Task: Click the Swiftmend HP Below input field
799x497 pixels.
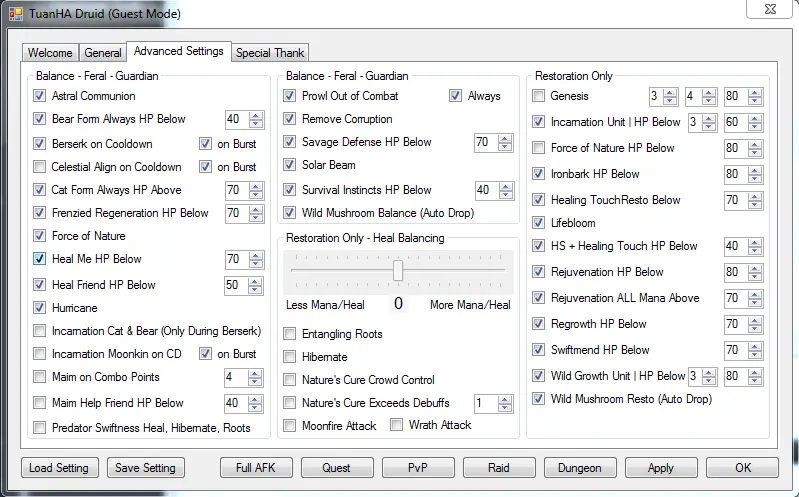Action: pyautogui.click(x=734, y=350)
